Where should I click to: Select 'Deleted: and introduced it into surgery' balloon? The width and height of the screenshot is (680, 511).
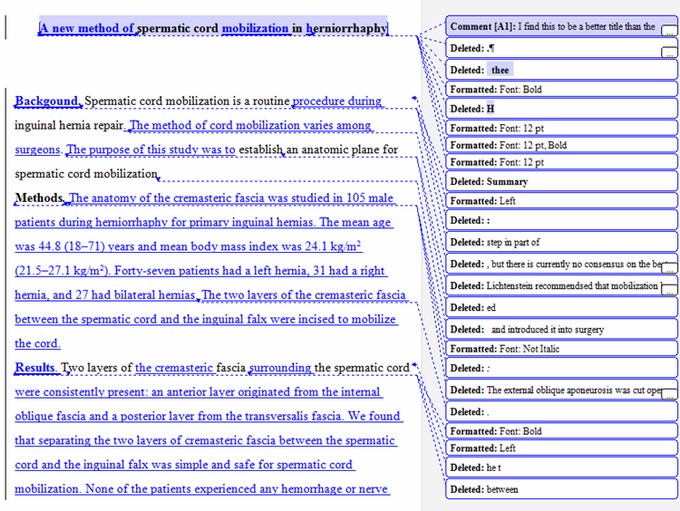click(x=561, y=329)
